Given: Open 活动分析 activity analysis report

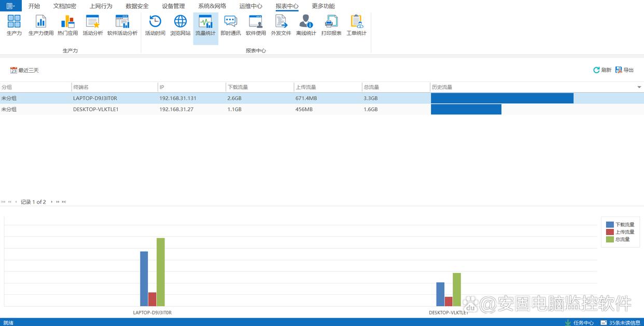Looking at the screenshot, I should coord(93,25).
